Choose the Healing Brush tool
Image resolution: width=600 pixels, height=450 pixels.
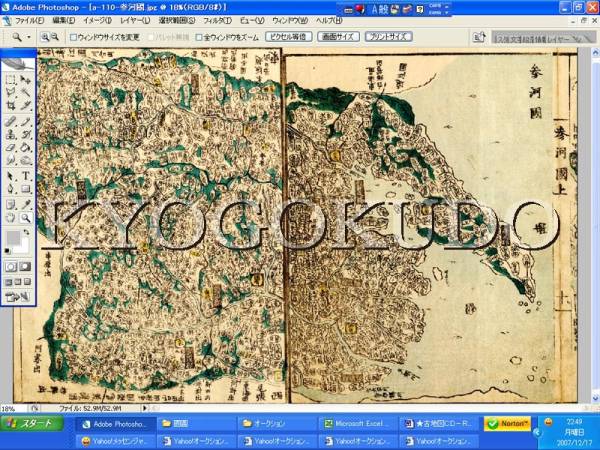point(11,122)
